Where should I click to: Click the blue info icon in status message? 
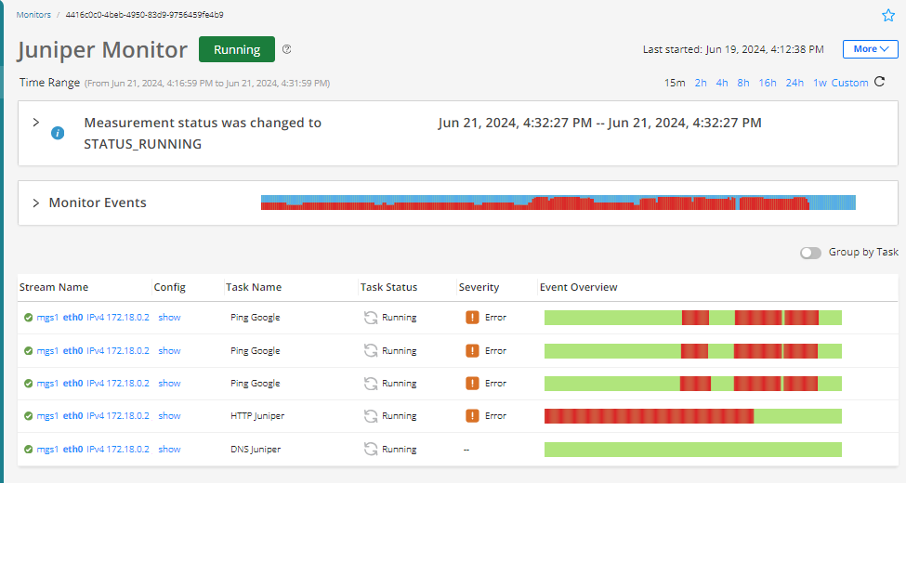58,133
